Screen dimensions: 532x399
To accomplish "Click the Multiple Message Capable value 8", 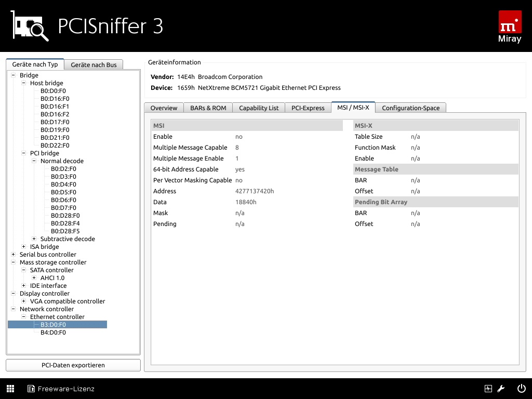I will [x=237, y=148].
